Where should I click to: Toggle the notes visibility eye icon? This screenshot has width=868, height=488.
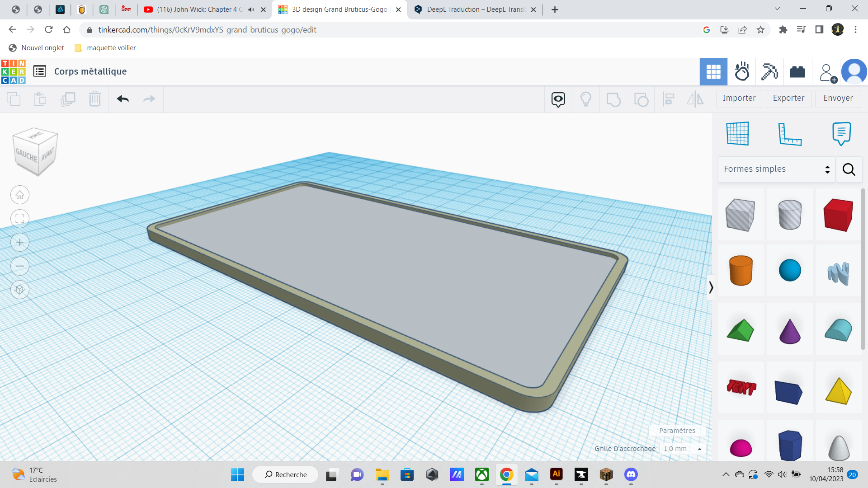click(558, 99)
